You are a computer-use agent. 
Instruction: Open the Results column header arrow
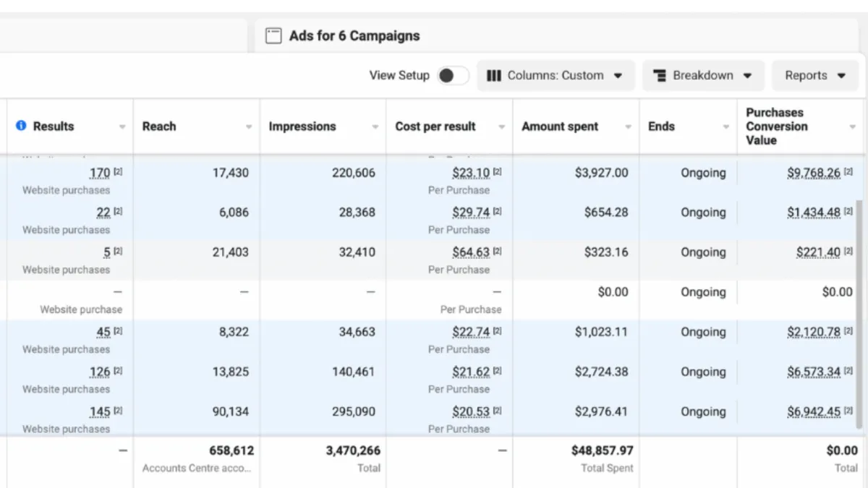point(122,127)
